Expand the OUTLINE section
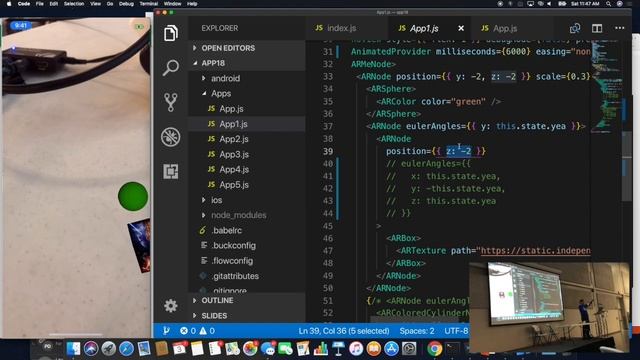 (247, 300)
